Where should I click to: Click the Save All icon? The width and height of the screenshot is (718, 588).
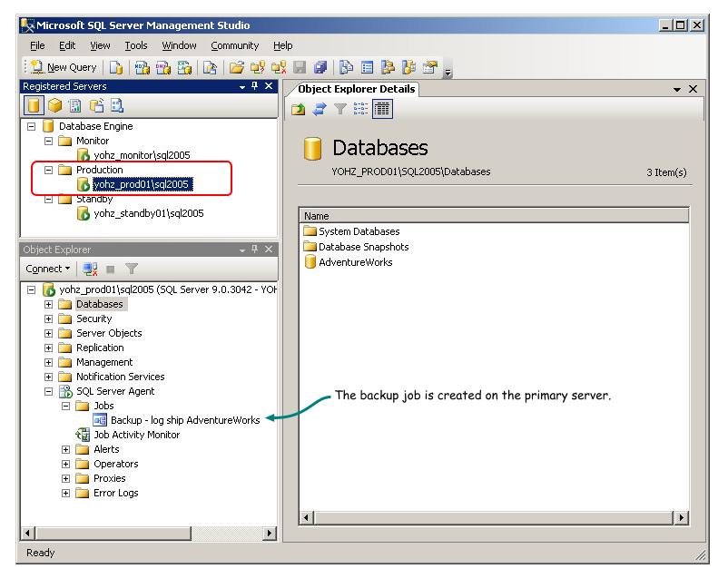pyautogui.click(x=320, y=68)
